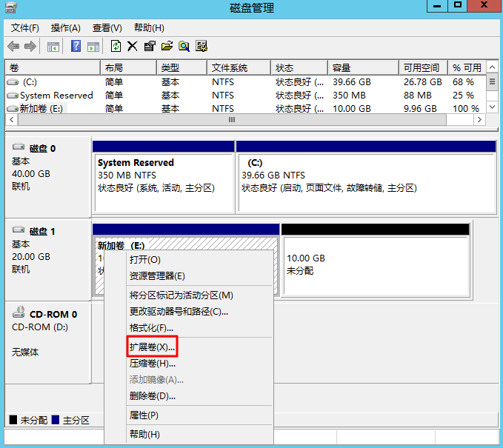The height and width of the screenshot is (448, 503).
Task: Click the Disk Management title bar icon
Action: tap(10, 7)
